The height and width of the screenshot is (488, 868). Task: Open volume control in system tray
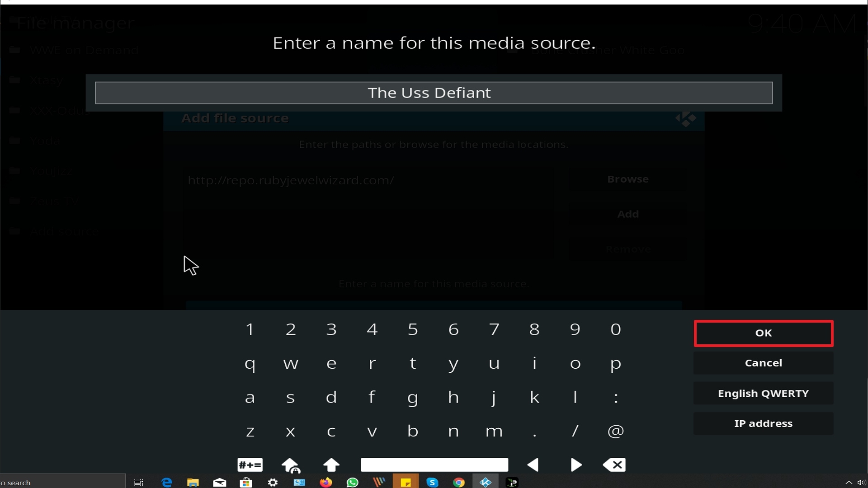click(861, 482)
